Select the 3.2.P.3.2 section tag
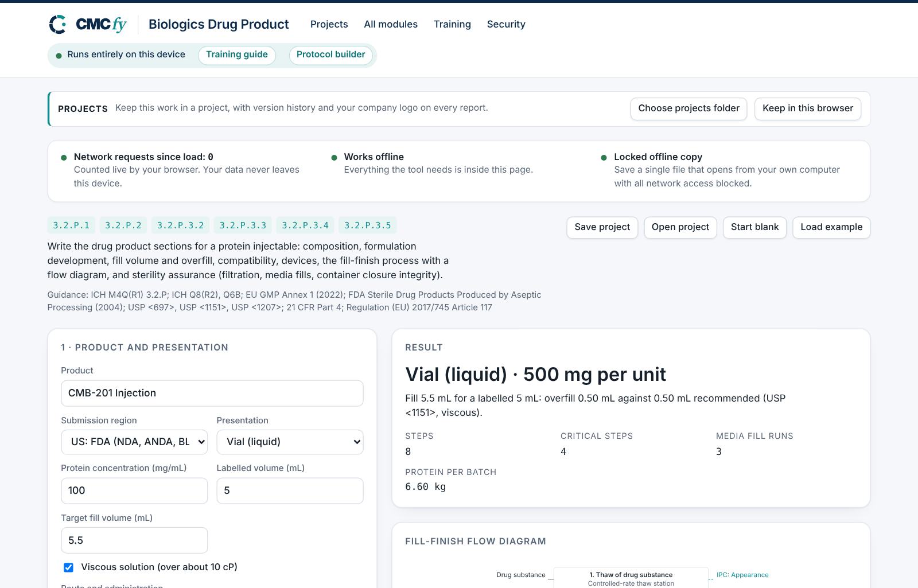The height and width of the screenshot is (588, 918). [181, 225]
